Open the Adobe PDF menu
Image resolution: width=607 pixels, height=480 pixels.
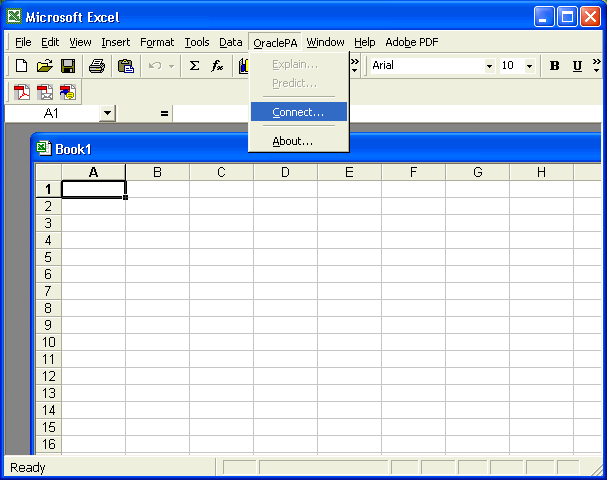click(x=411, y=42)
